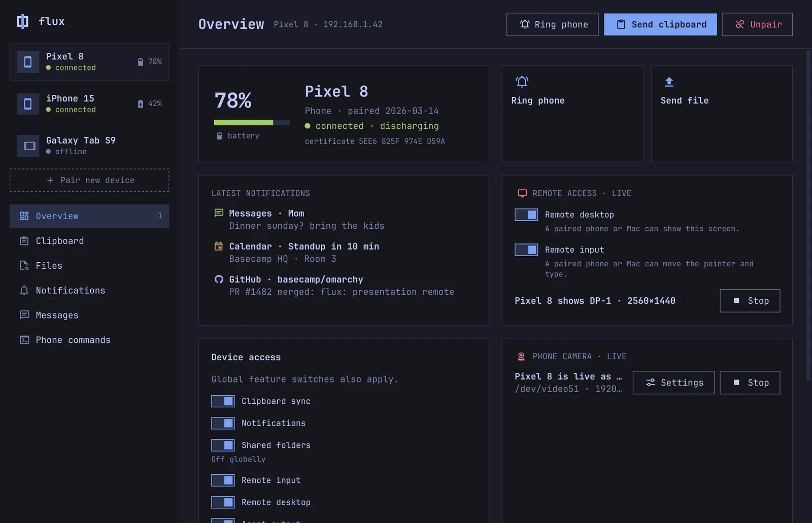Toggle Remote desktop under Device access
This screenshot has width=812, height=523.
[x=223, y=502]
